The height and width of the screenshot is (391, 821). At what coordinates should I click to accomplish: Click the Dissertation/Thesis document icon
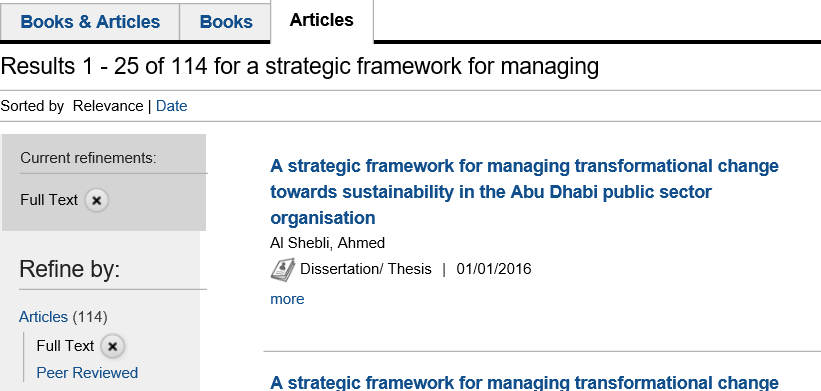point(283,269)
